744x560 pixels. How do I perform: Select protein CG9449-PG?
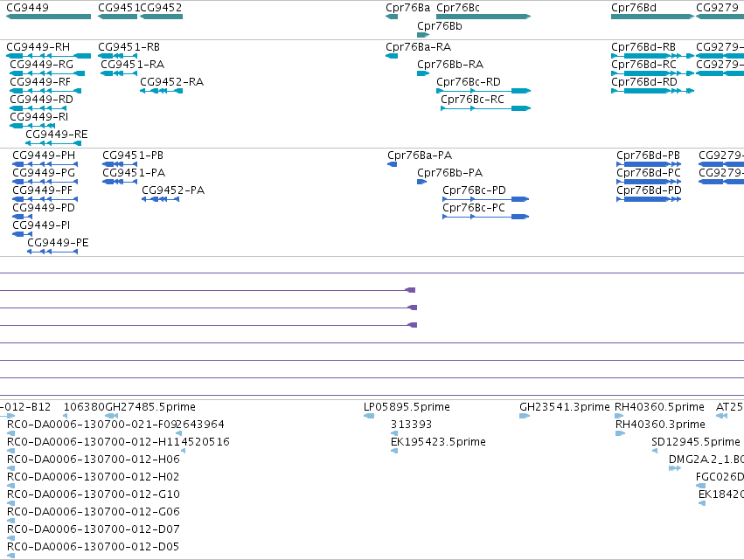click(x=44, y=173)
